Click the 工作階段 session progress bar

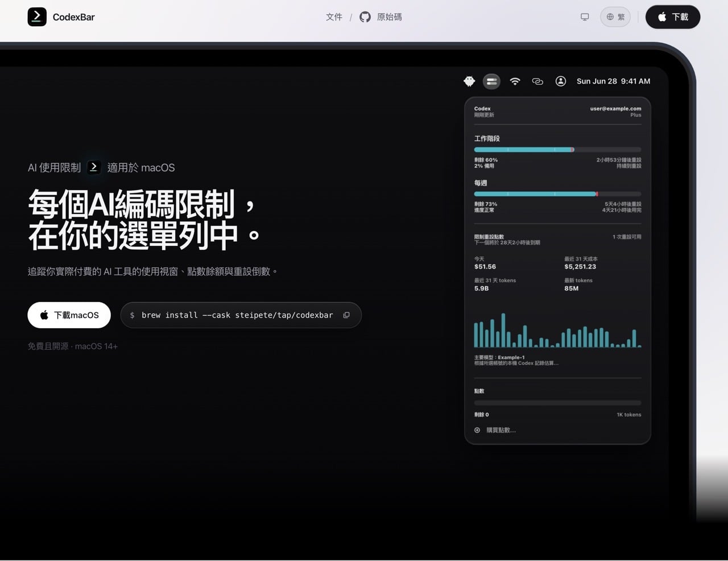pyautogui.click(x=557, y=150)
